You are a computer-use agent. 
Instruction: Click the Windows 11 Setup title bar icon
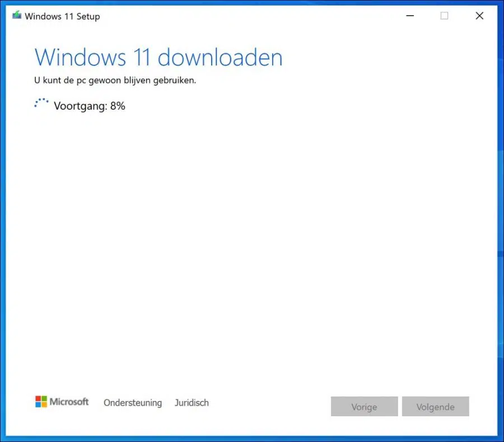(17, 16)
